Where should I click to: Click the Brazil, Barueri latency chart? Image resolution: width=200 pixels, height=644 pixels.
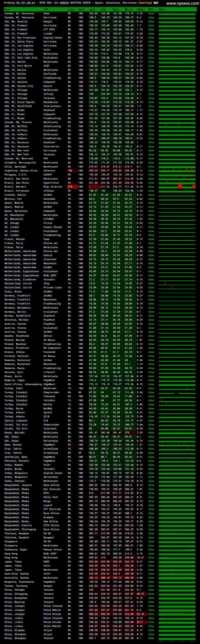pyautogui.click(x=177, y=187)
